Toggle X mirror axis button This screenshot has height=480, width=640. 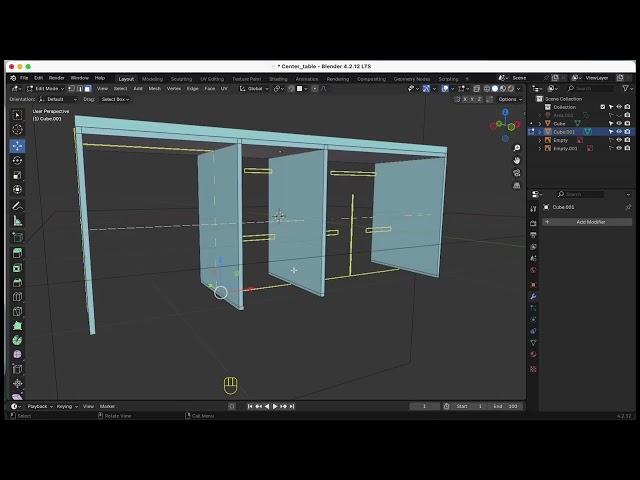coord(464,99)
